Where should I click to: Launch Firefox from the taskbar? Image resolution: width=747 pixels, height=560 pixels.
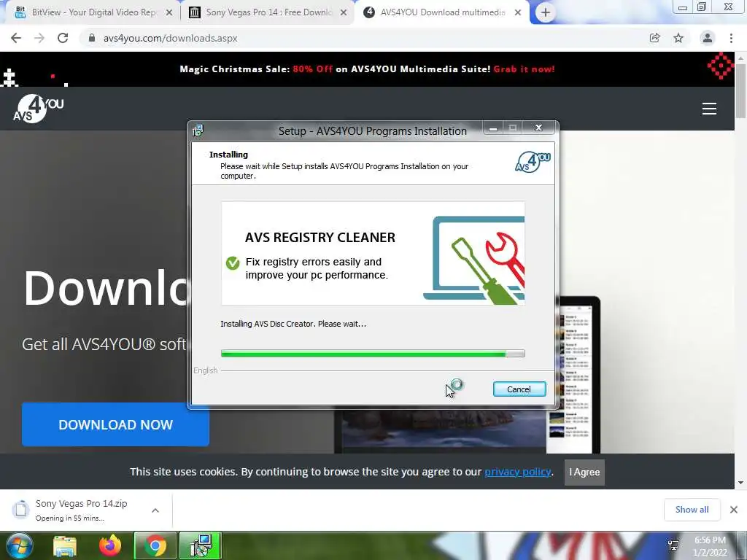pos(110,545)
